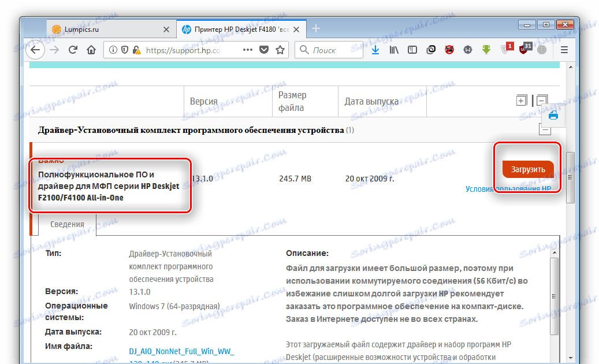Collapse the Драйвер-Установочный комплект section
This screenshot has height=364, width=599.
545,129
